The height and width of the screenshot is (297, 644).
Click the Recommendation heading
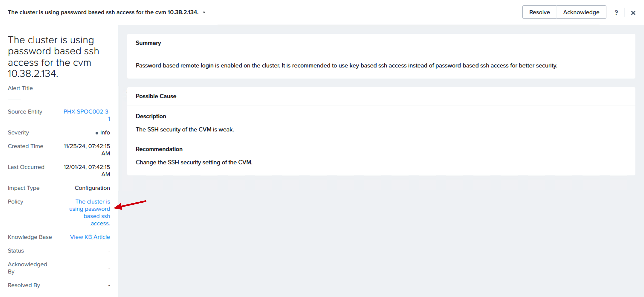159,149
